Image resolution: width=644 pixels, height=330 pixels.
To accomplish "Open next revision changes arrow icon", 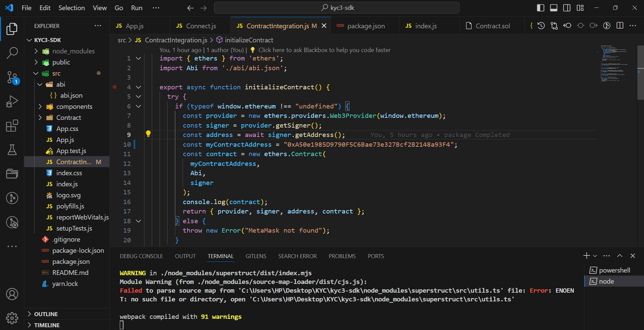I will coord(593,26).
